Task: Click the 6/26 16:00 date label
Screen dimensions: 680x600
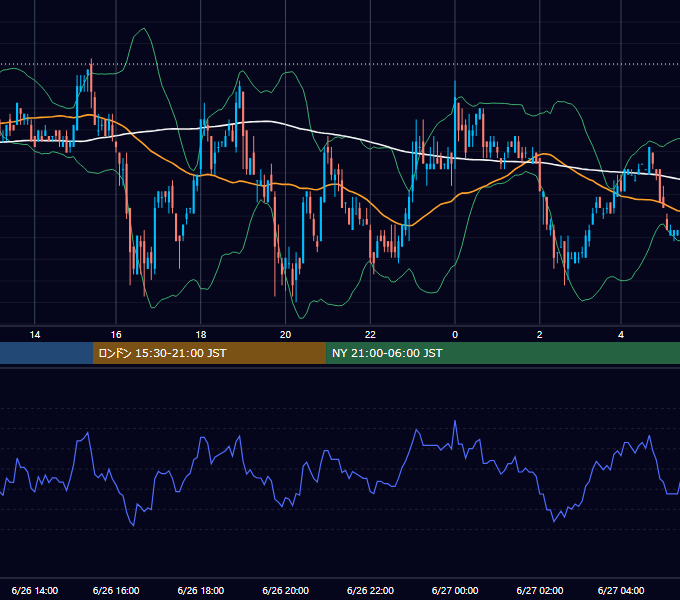Action: click(x=116, y=590)
